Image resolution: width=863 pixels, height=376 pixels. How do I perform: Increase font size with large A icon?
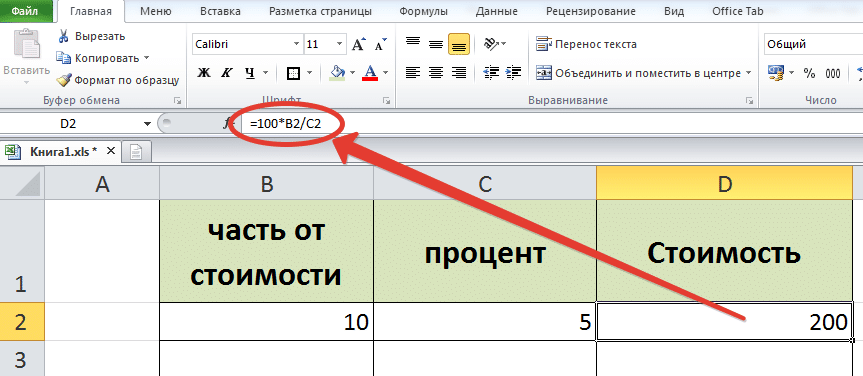(358, 45)
